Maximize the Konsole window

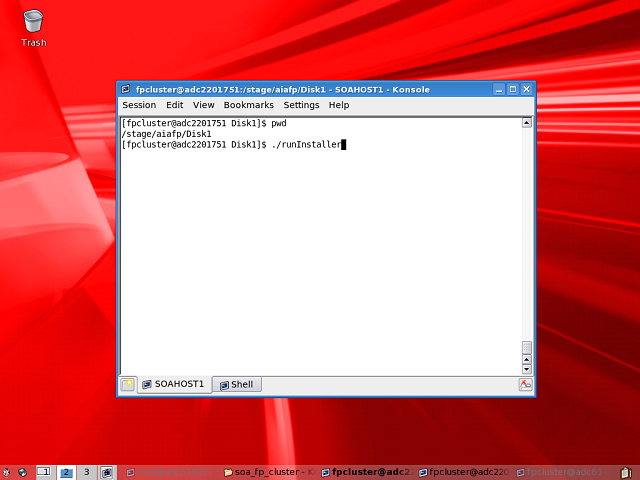pos(513,89)
